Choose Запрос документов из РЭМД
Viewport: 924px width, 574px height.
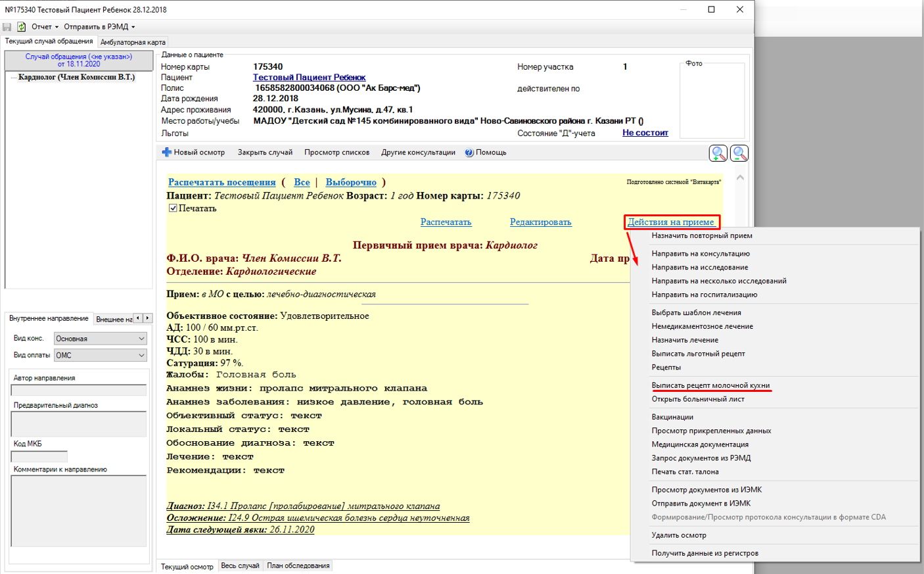(x=701, y=458)
